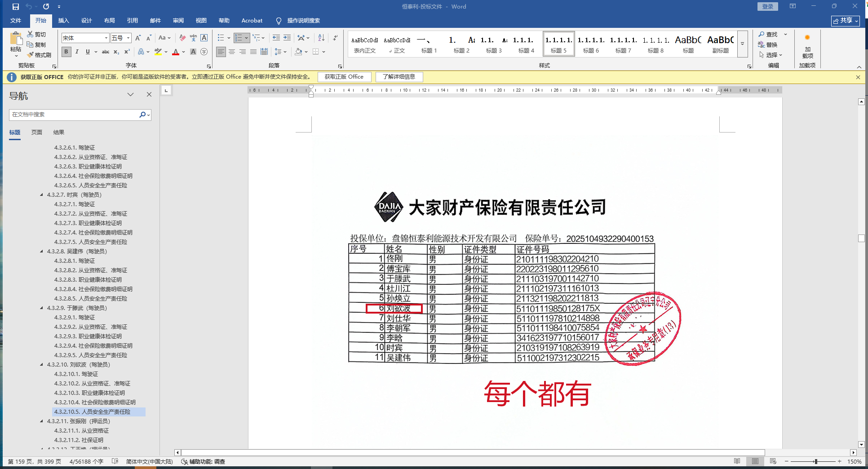The height and width of the screenshot is (469, 868).
Task: Apply the yellow text highlight color
Action: tap(158, 52)
